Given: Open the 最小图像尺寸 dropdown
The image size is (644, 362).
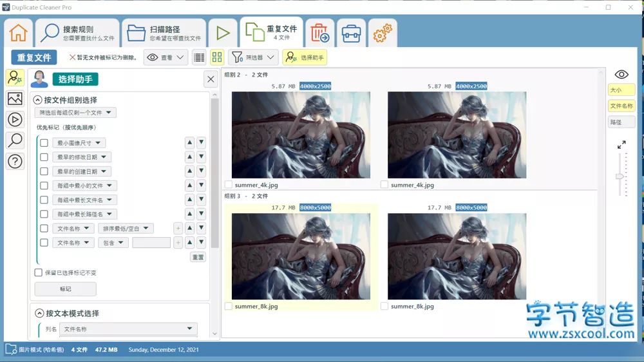Looking at the screenshot, I should click(x=79, y=143).
